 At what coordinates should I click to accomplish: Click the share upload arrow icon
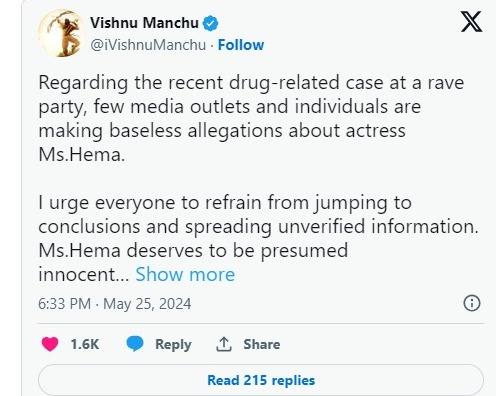coord(224,344)
